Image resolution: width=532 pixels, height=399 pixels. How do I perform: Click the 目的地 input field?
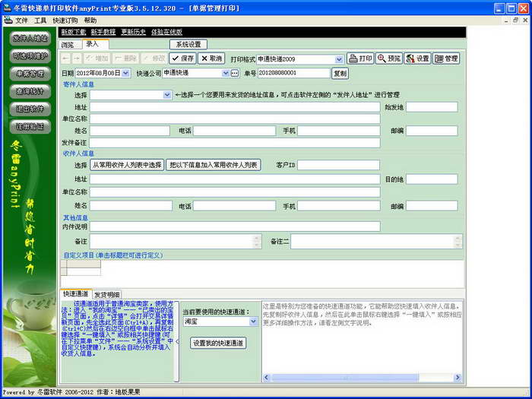point(432,179)
